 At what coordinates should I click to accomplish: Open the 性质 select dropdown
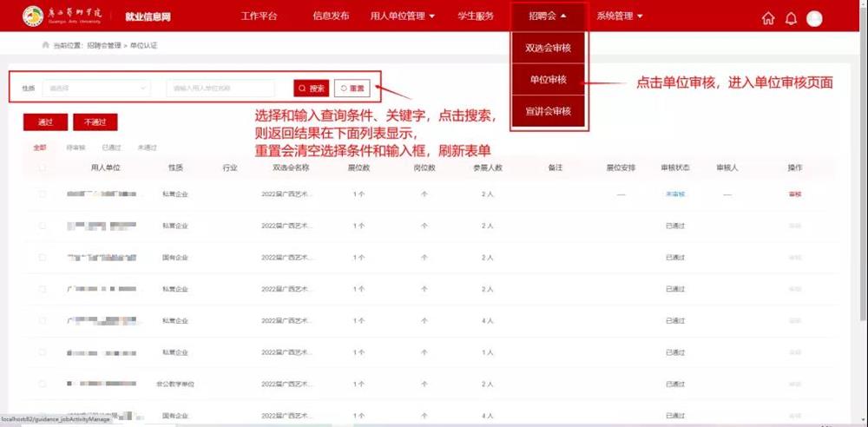click(x=96, y=89)
